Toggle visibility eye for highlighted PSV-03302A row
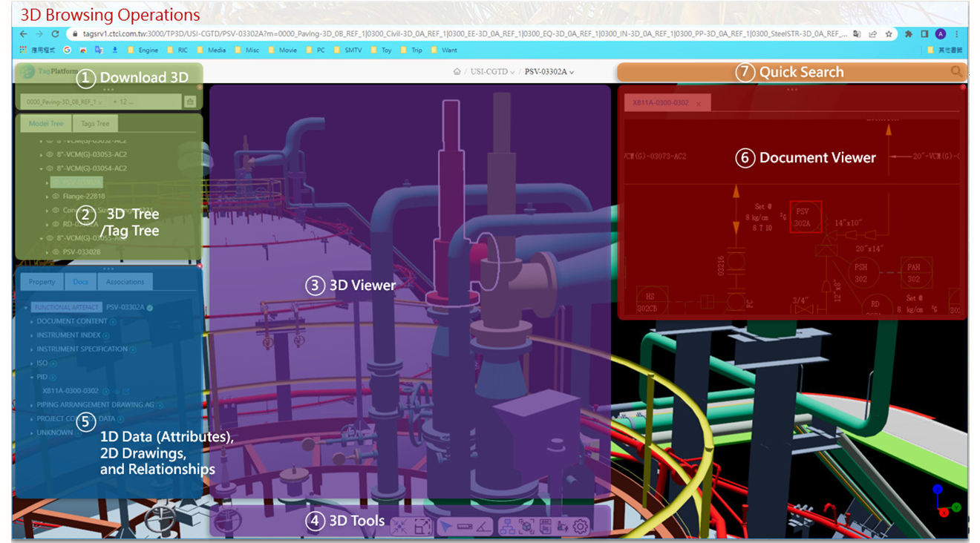Image resolution: width=980 pixels, height=543 pixels. click(56, 182)
